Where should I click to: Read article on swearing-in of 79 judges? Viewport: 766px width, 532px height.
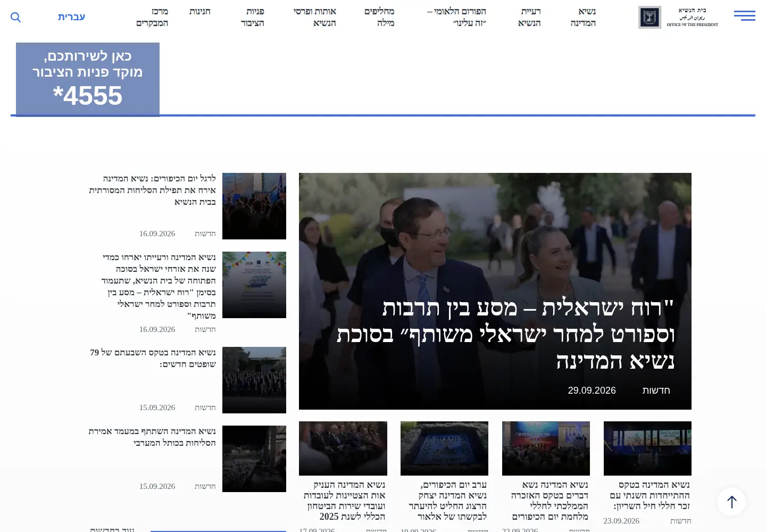(x=153, y=358)
